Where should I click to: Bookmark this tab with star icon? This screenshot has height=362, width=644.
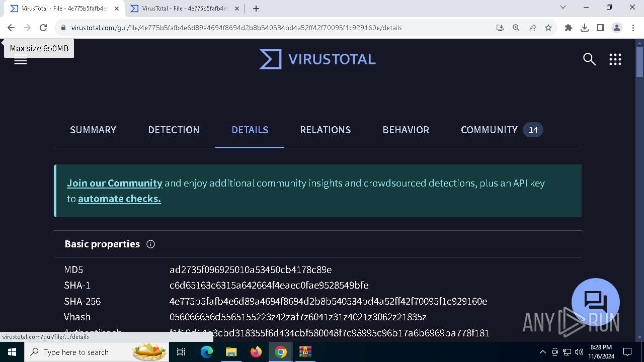pos(548,28)
